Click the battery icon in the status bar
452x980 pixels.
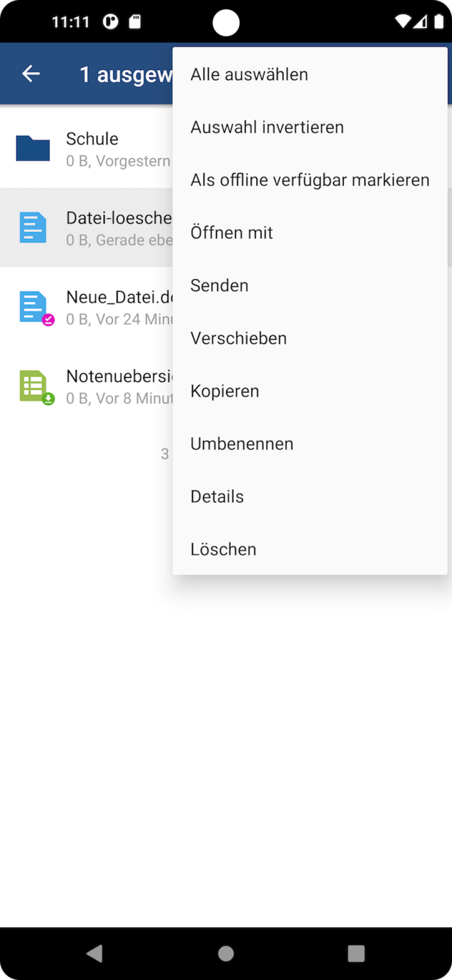coord(439,22)
